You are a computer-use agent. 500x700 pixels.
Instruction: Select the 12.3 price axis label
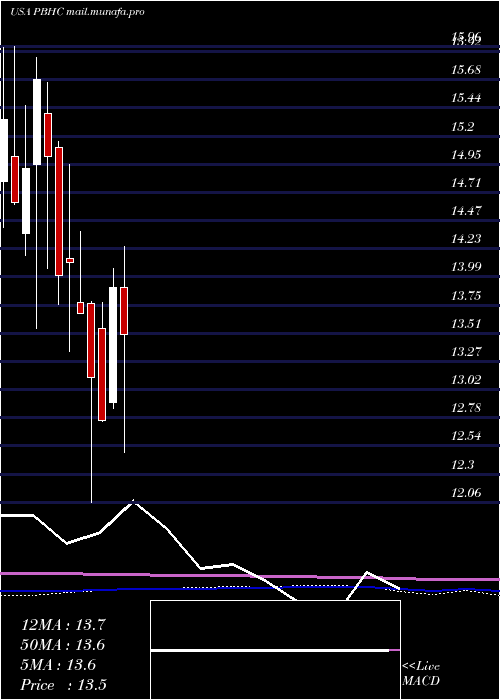tap(462, 464)
